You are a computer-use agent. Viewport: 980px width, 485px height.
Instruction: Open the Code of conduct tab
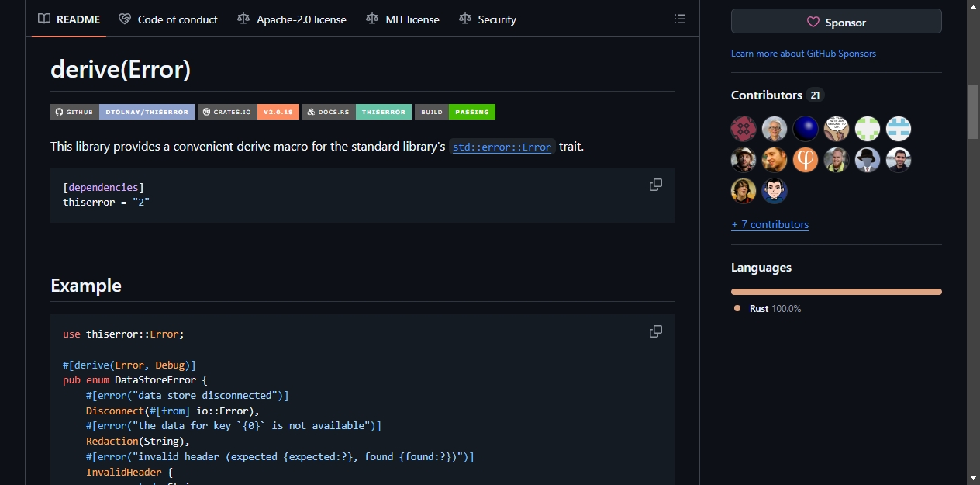(168, 19)
